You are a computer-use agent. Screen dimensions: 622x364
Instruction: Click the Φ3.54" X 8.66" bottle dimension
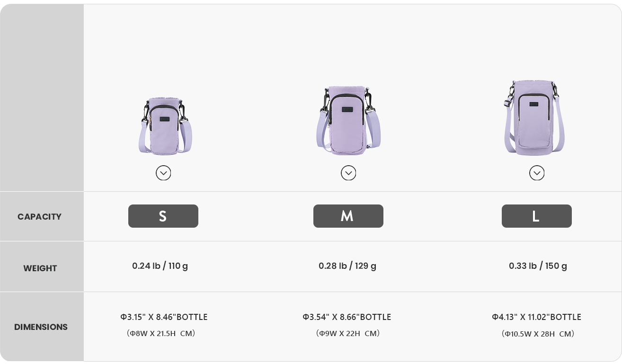[347, 317]
